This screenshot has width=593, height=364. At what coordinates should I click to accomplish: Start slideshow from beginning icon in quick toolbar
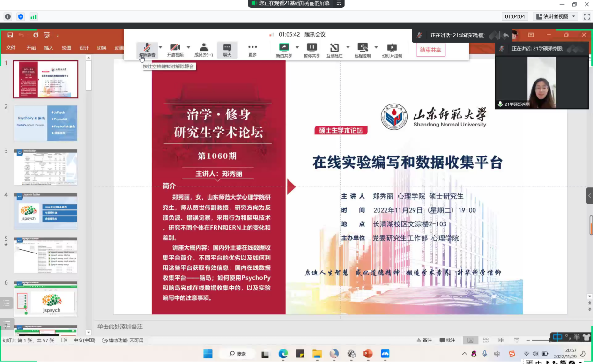(x=47, y=35)
